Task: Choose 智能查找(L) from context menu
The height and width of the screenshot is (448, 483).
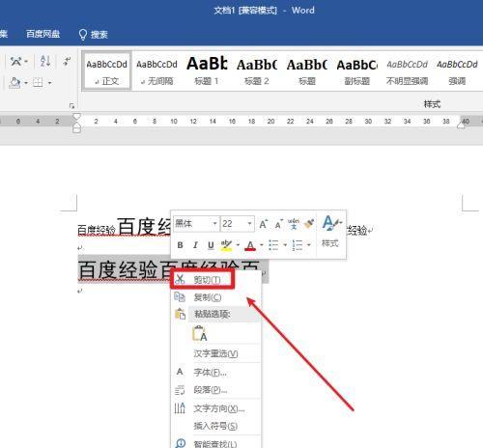Action: (x=216, y=444)
